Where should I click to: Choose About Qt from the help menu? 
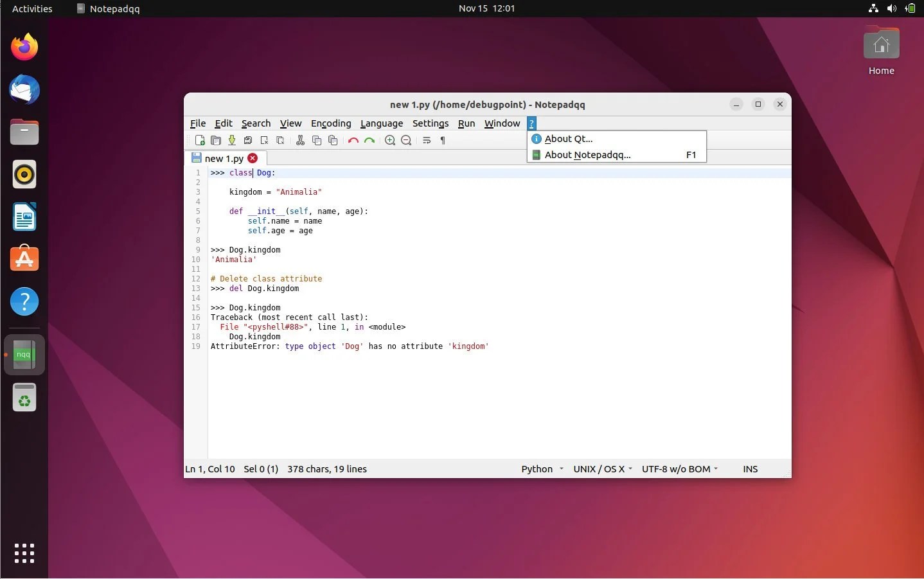pyautogui.click(x=568, y=138)
